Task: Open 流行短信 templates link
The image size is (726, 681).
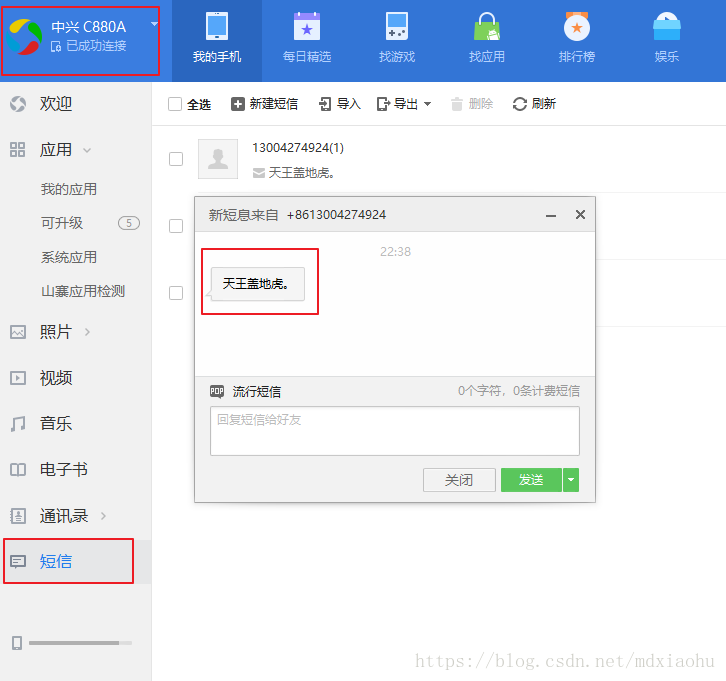Action: click(x=257, y=392)
